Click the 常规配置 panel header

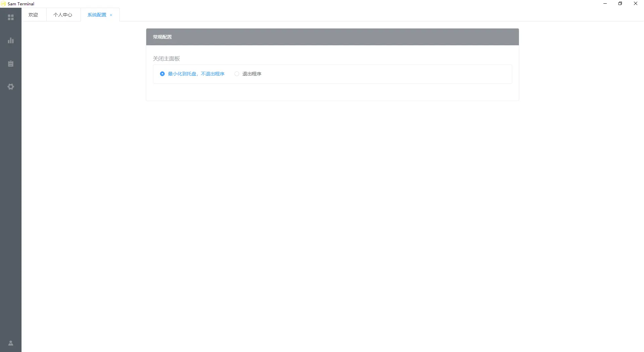click(x=332, y=37)
